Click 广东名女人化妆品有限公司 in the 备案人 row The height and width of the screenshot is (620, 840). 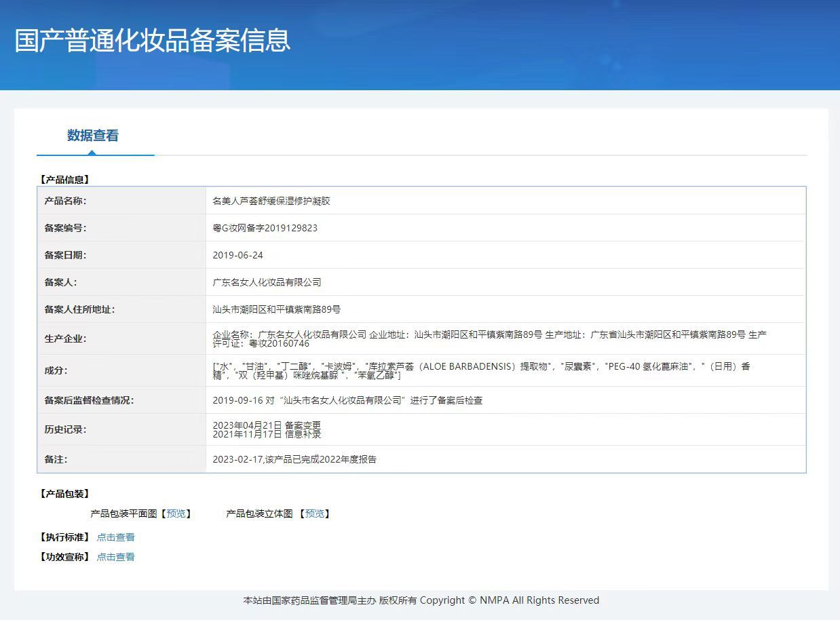pyautogui.click(x=267, y=282)
